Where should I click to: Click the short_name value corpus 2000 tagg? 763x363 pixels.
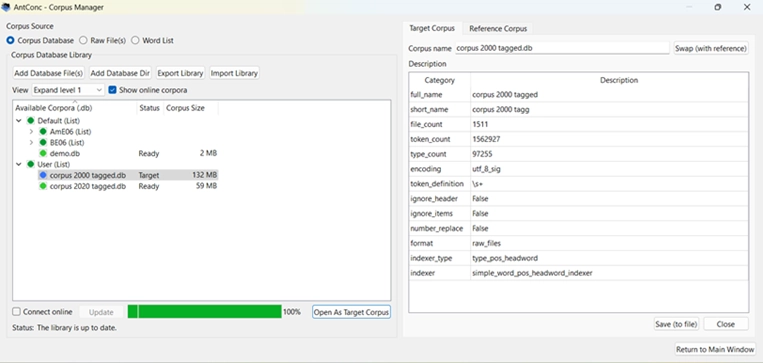(x=501, y=109)
